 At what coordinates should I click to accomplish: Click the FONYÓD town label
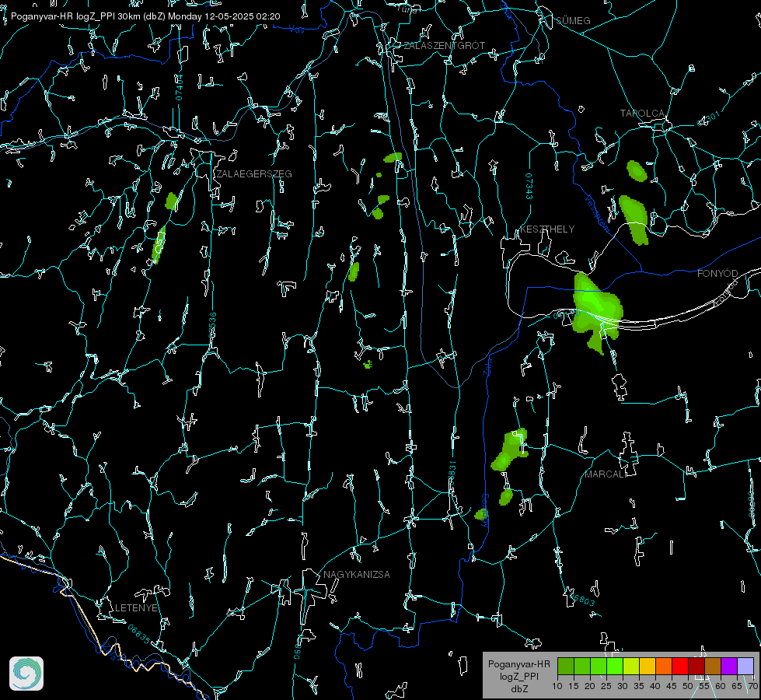[717, 274]
